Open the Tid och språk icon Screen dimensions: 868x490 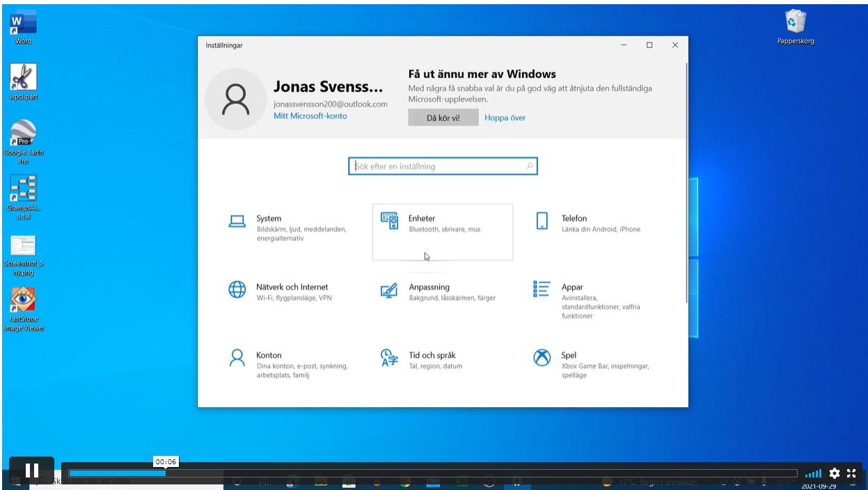[389, 358]
